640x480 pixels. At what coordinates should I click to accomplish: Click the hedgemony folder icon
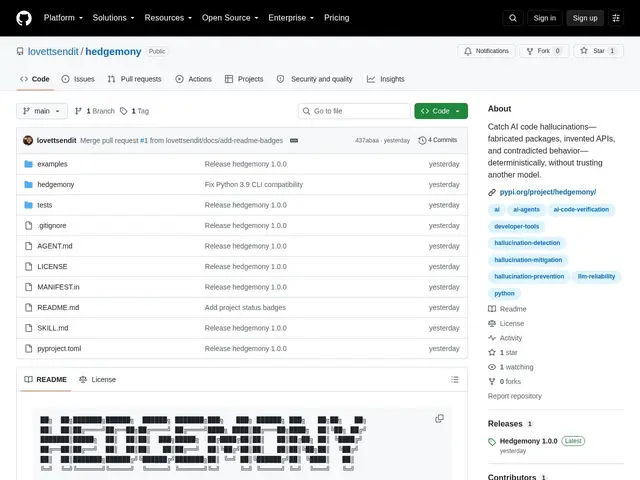click(x=29, y=184)
